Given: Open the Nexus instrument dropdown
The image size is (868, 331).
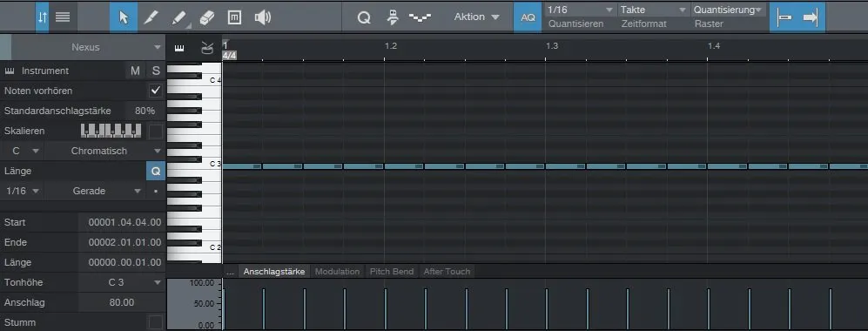Looking at the screenshot, I should (x=89, y=48).
